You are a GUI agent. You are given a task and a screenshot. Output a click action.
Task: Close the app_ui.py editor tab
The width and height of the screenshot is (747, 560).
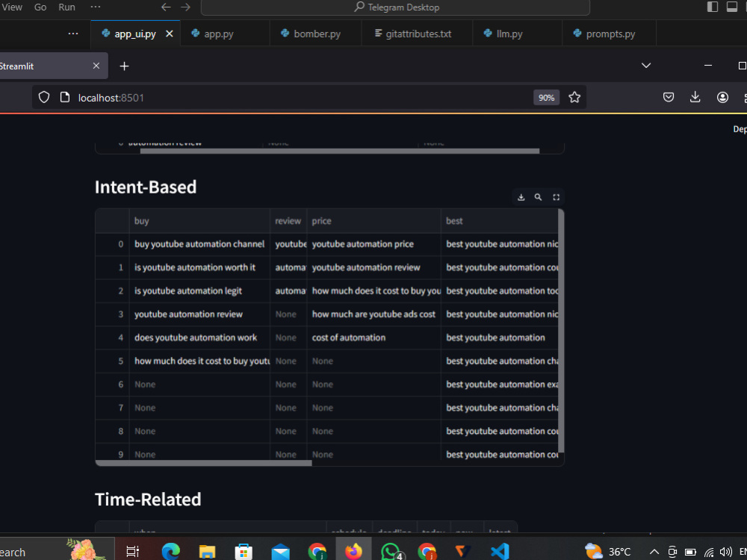click(x=169, y=34)
